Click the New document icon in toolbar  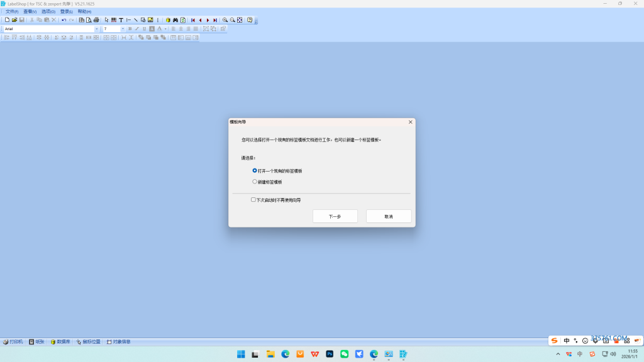(7, 20)
